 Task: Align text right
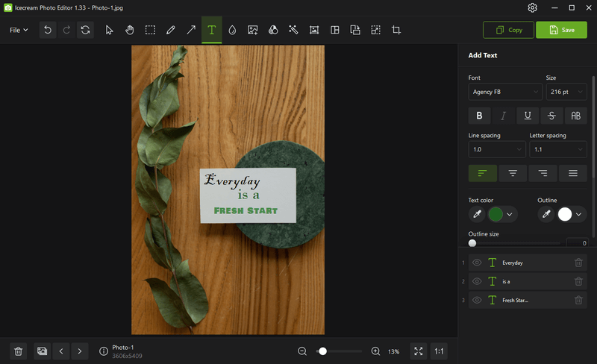pos(543,173)
